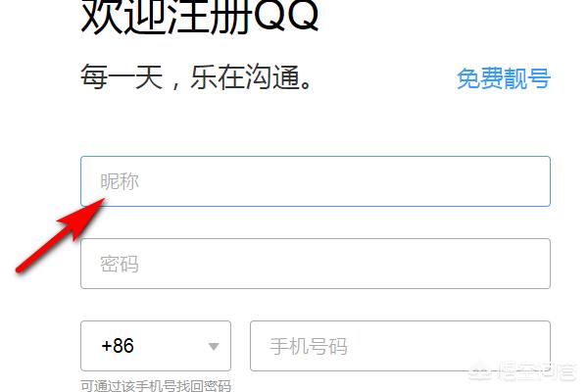Click the 密码 placeholder text
The width and height of the screenshot is (588, 392).
click(x=120, y=264)
